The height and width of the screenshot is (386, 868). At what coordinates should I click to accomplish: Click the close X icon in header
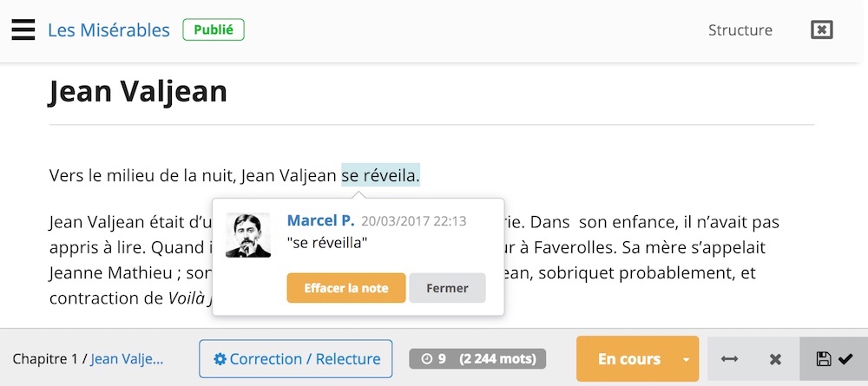click(x=821, y=29)
